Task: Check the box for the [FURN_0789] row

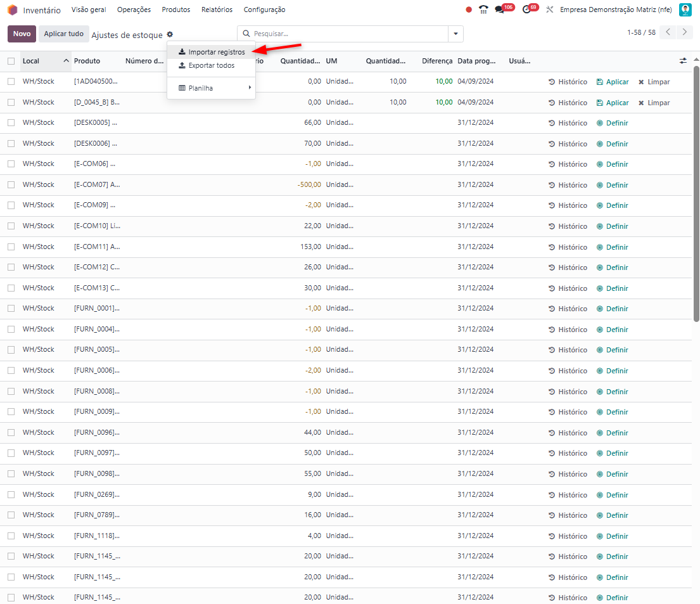Action: (11, 515)
